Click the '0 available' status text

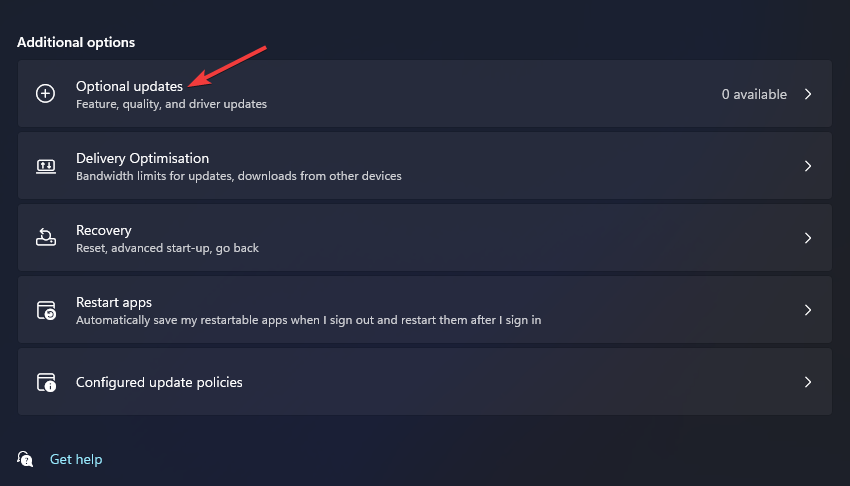pos(754,94)
